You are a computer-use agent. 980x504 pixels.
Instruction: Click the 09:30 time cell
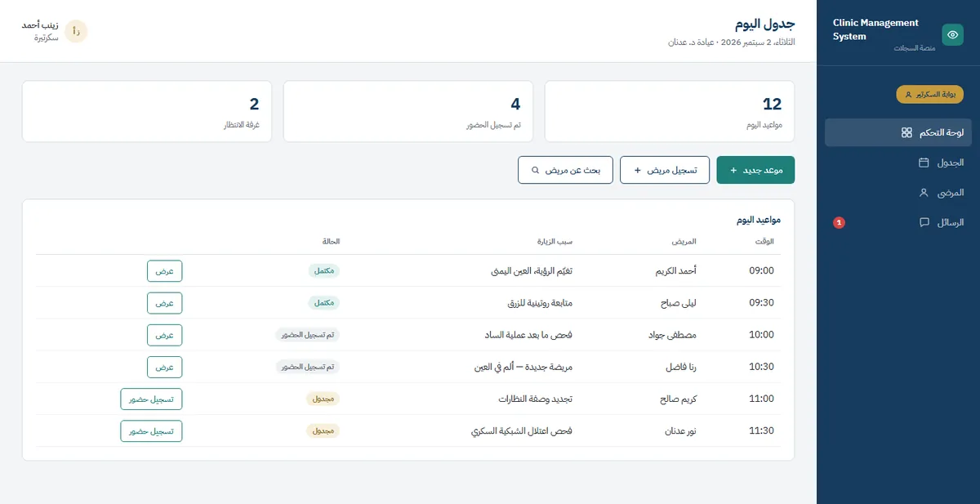[x=761, y=303]
